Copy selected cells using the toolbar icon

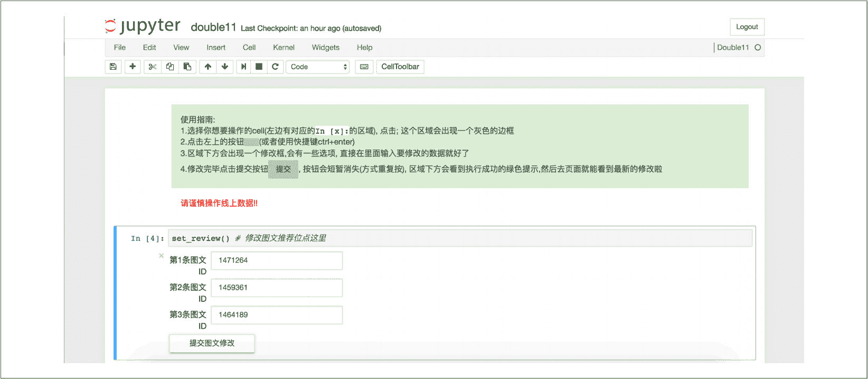pyautogui.click(x=170, y=67)
